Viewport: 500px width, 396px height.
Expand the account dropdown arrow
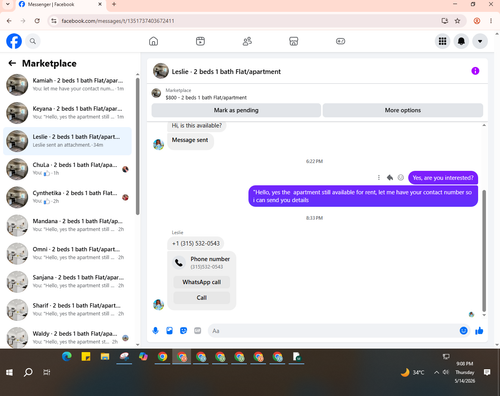[480, 41]
